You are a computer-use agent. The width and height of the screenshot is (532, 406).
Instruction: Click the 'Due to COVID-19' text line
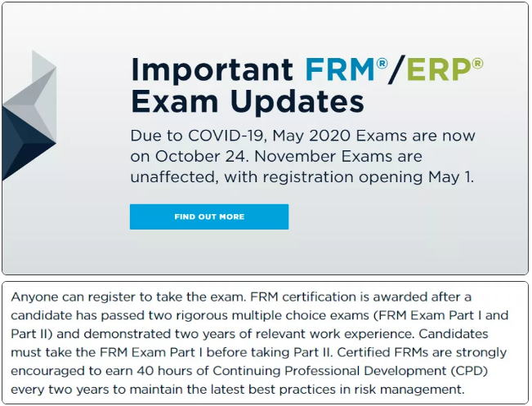pos(302,136)
